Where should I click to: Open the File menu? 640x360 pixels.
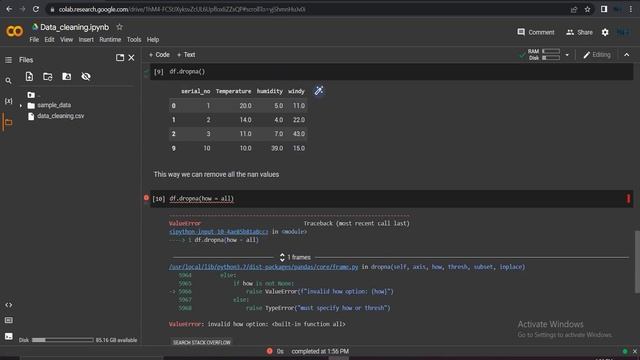click(x=34, y=40)
